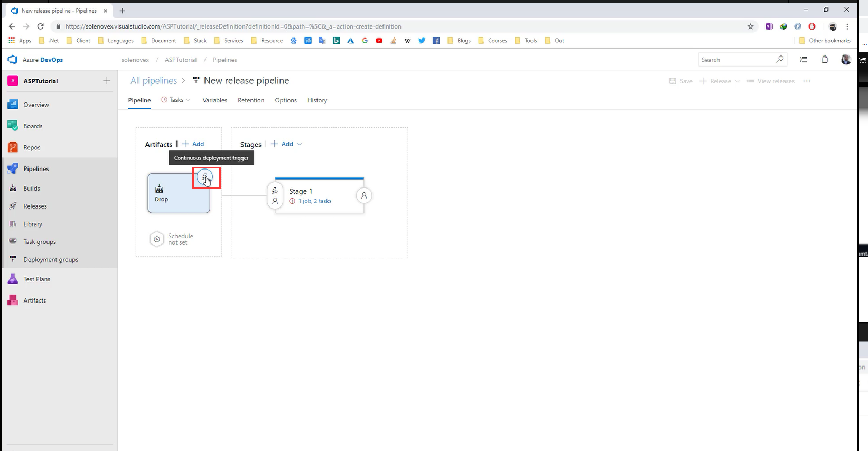This screenshot has width=868, height=451.
Task: Open the 1 job, 2 tasks link
Action: (x=315, y=201)
